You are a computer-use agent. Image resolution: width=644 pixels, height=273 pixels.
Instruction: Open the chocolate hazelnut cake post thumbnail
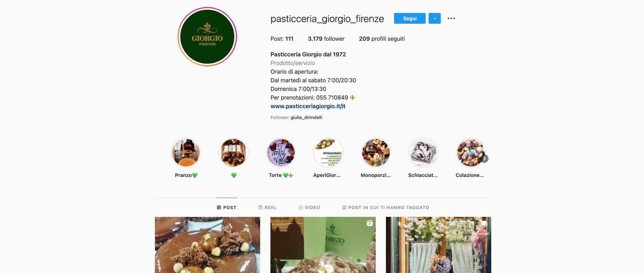pos(208,245)
